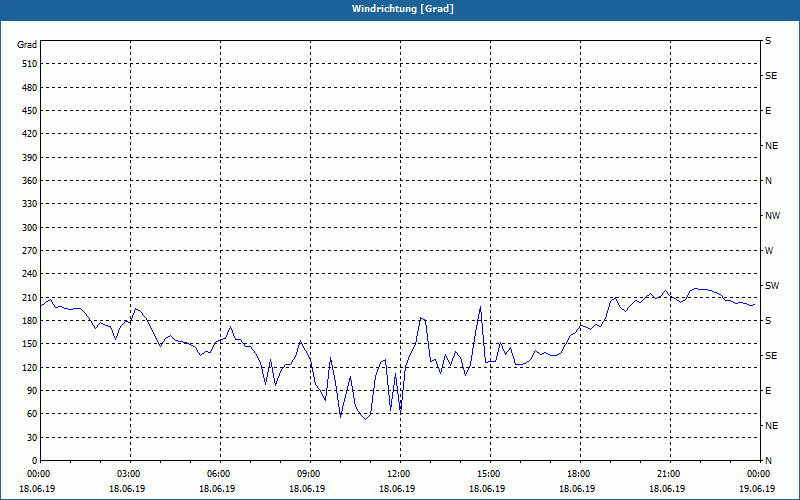This screenshot has width=800, height=500.
Task: Click the 18.06.19 date under 15:00
Action: 487,489
